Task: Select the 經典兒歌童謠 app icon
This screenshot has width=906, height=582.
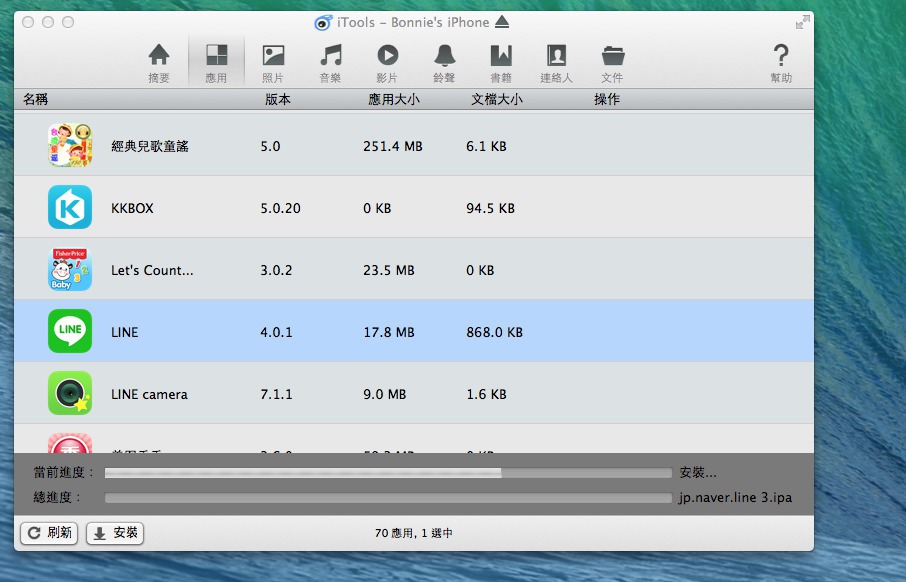Action: coord(70,145)
